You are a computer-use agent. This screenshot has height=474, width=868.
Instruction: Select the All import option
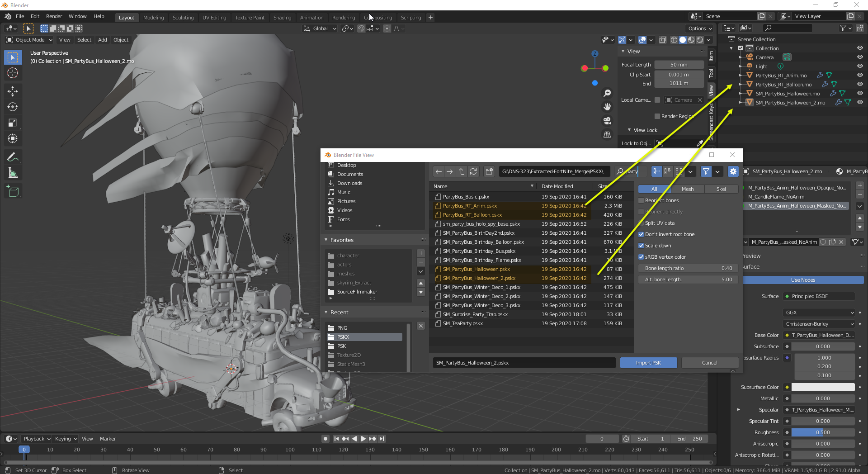coord(654,189)
